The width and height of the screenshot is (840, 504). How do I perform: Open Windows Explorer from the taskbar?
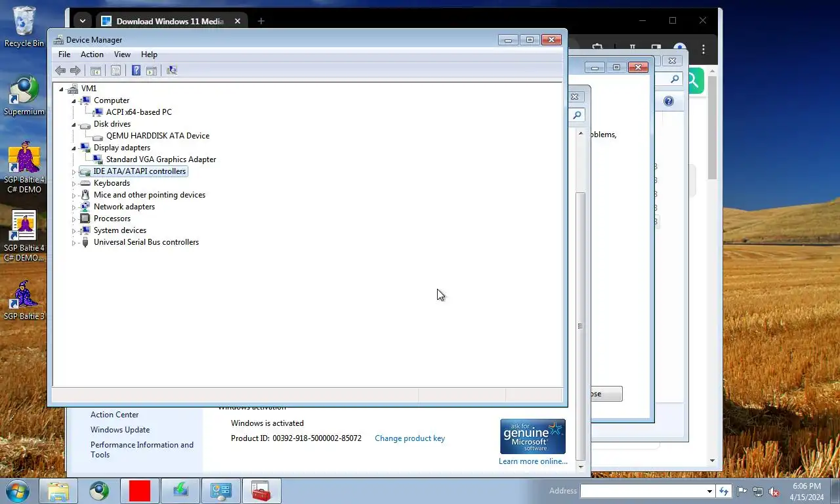click(58, 491)
